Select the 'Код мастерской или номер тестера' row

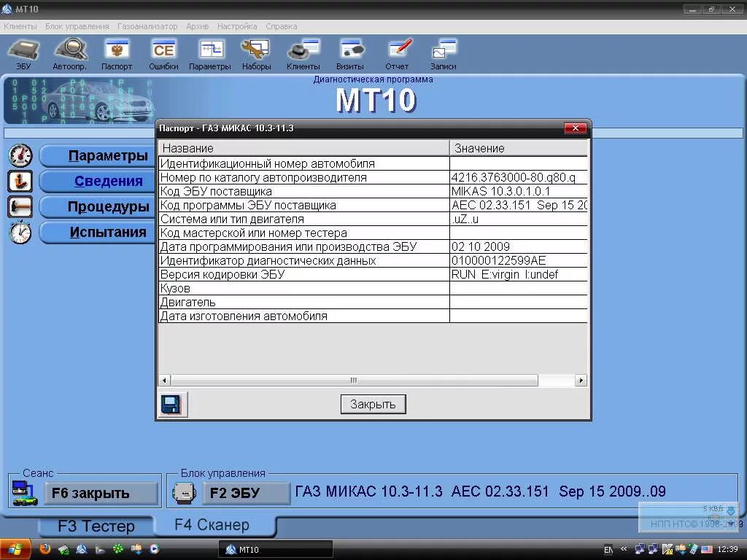tap(373, 233)
